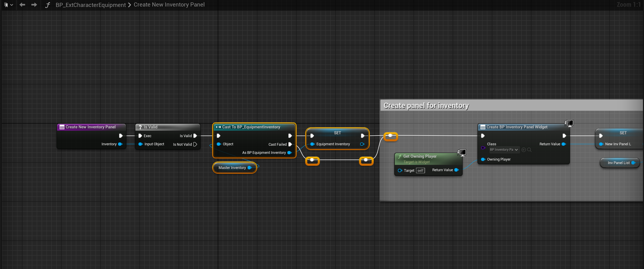Screen dimensions: 644x269
Task: Click browse-to-asset magnifier icon on Class pin
Action: pos(529,150)
